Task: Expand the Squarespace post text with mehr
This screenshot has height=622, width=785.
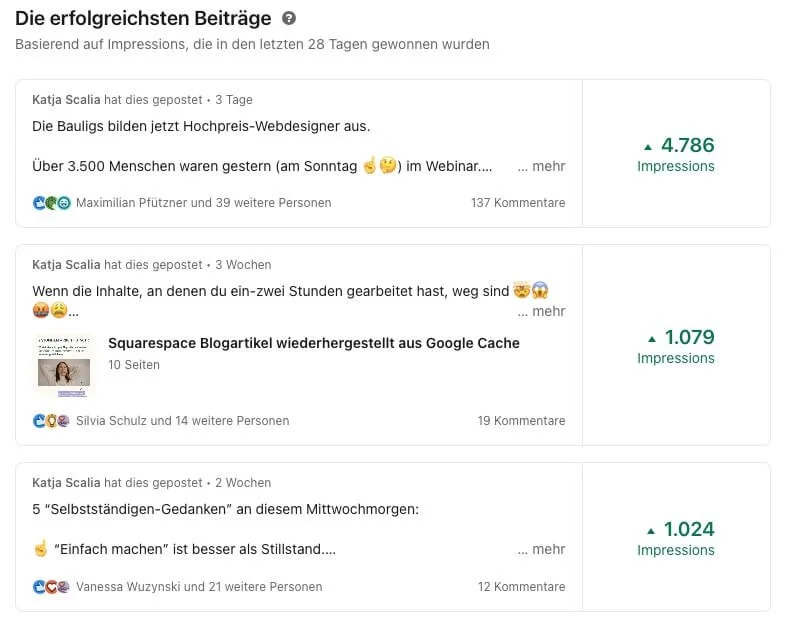Action: click(541, 312)
